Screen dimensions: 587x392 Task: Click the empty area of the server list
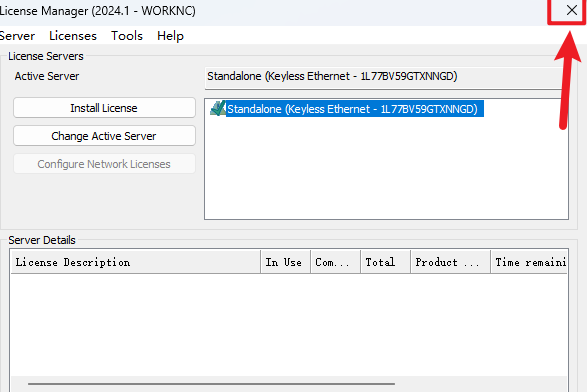click(386, 168)
